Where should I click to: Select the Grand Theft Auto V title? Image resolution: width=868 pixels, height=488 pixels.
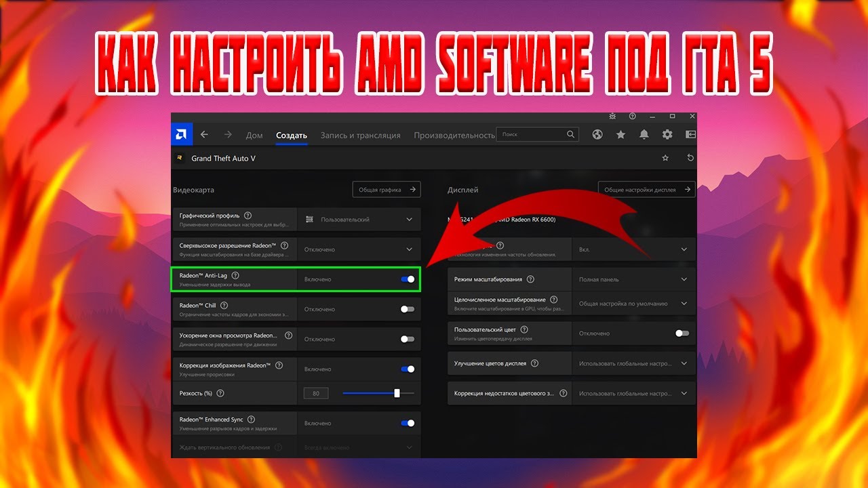click(x=224, y=159)
